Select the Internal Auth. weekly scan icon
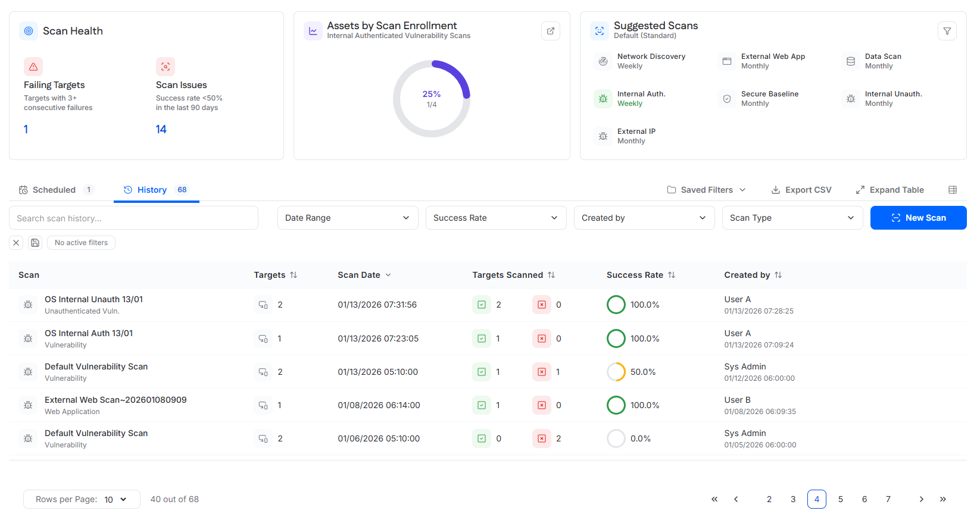Image resolution: width=980 pixels, height=517 pixels. coord(603,99)
